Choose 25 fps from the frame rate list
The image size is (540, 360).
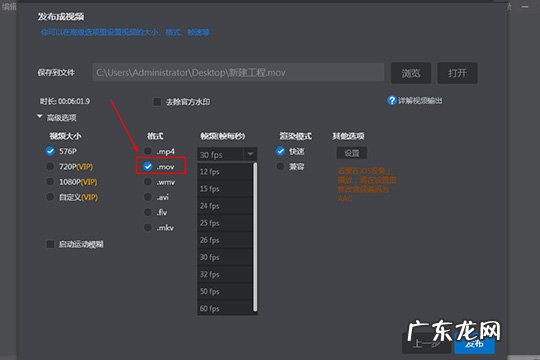point(225,223)
